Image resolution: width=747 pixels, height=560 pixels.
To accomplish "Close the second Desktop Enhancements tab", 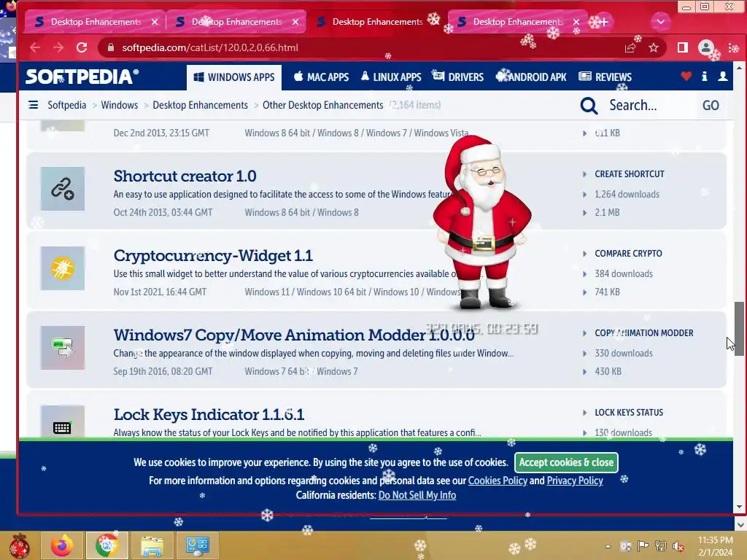I will tap(295, 22).
